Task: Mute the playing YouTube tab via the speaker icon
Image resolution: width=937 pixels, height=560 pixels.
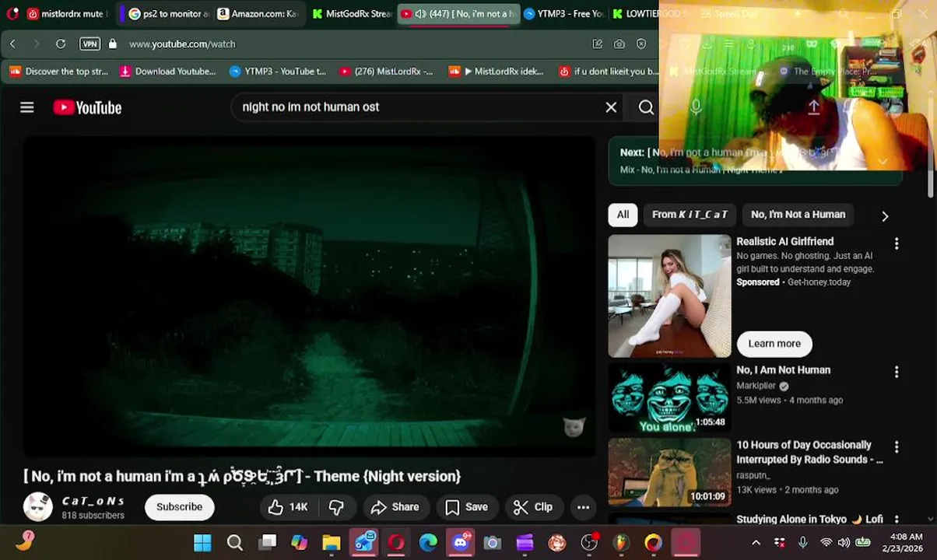Action: pos(420,14)
